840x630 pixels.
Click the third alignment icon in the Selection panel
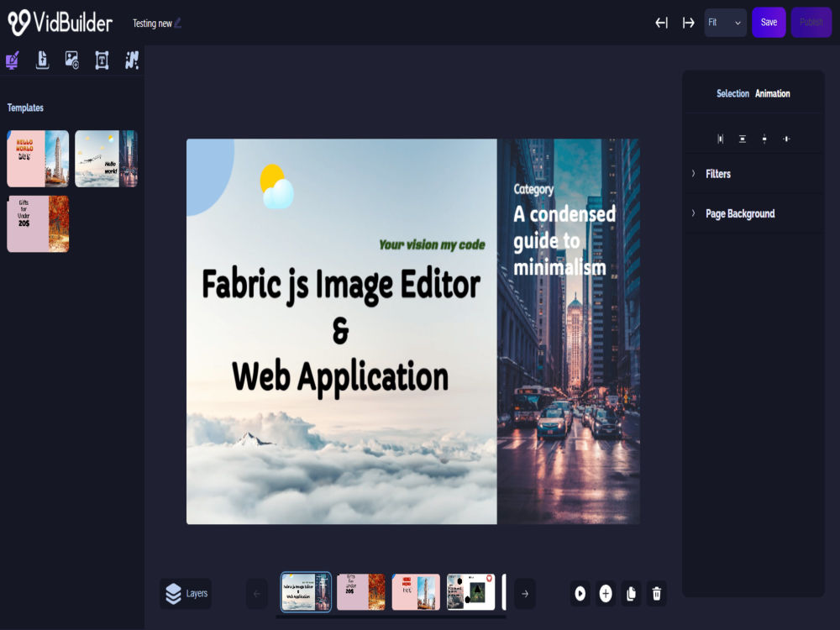coord(764,139)
